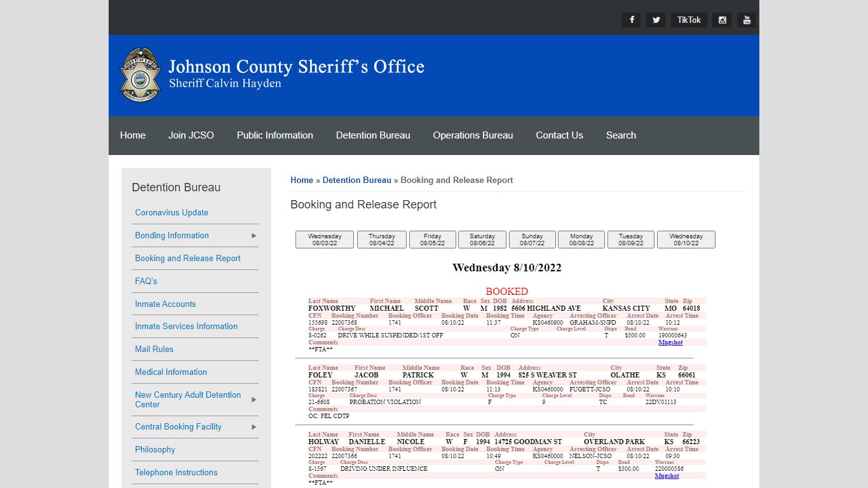Open Central Booking Facility sidebar link
Viewport: 868px width, 488px height.
click(x=178, y=427)
